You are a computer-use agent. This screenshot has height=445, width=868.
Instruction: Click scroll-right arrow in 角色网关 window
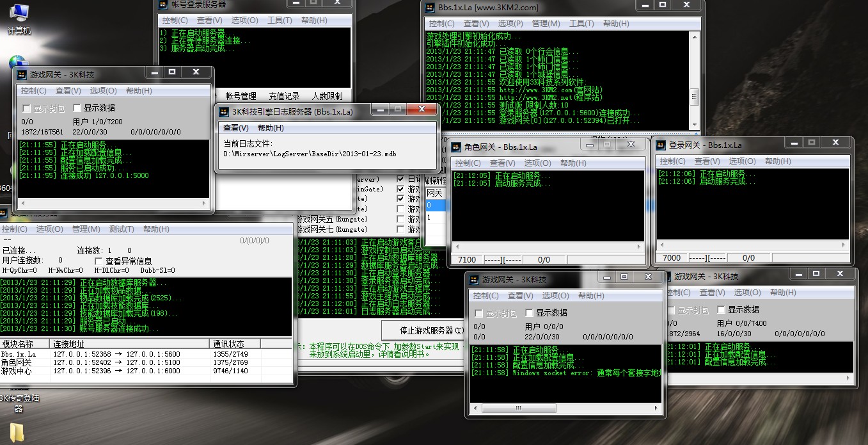tap(638, 246)
